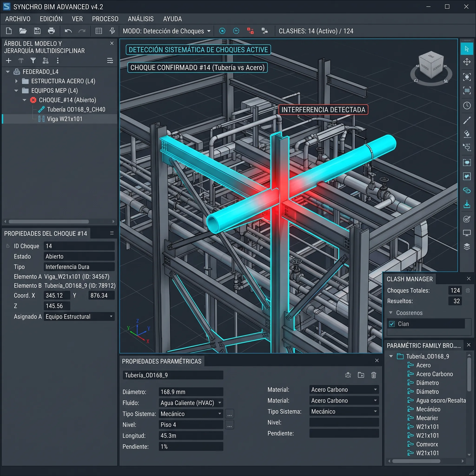
Task: Open the panel menu of Propiedades del Choque
Action: point(112,233)
